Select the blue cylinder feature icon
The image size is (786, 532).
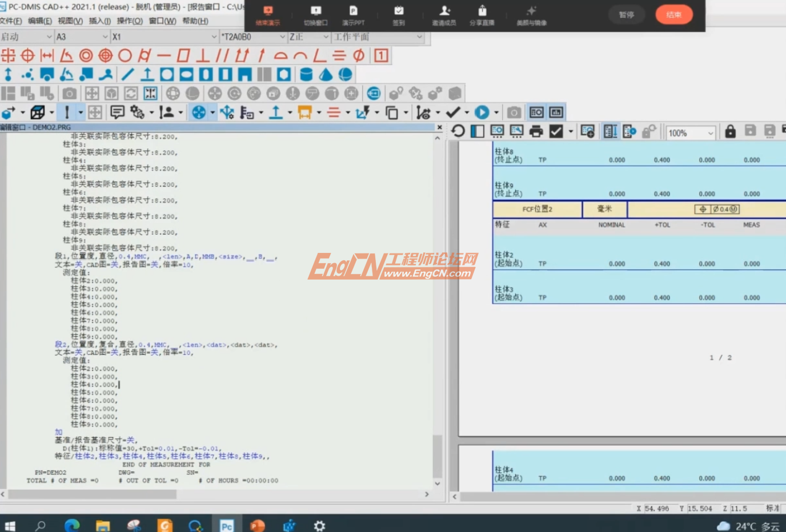click(x=306, y=75)
